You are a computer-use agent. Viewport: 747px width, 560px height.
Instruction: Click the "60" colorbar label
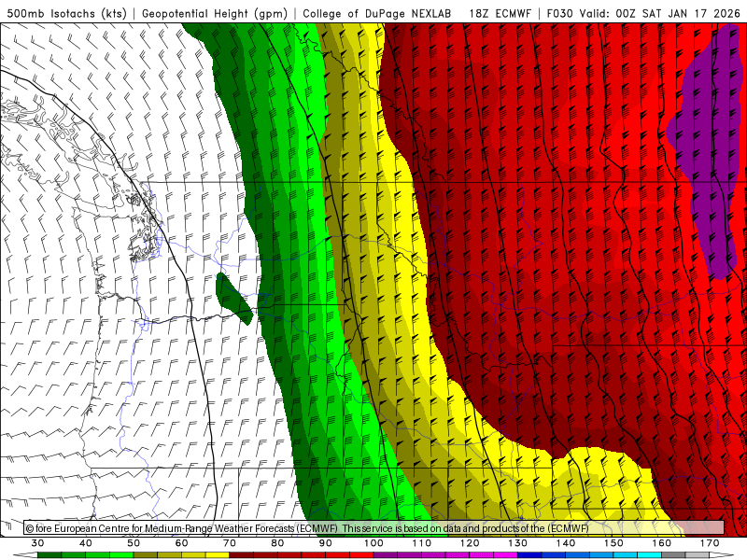pos(181,543)
